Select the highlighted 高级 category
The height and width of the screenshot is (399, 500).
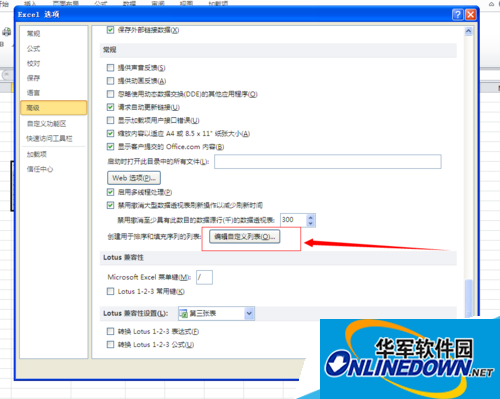[x=54, y=108]
